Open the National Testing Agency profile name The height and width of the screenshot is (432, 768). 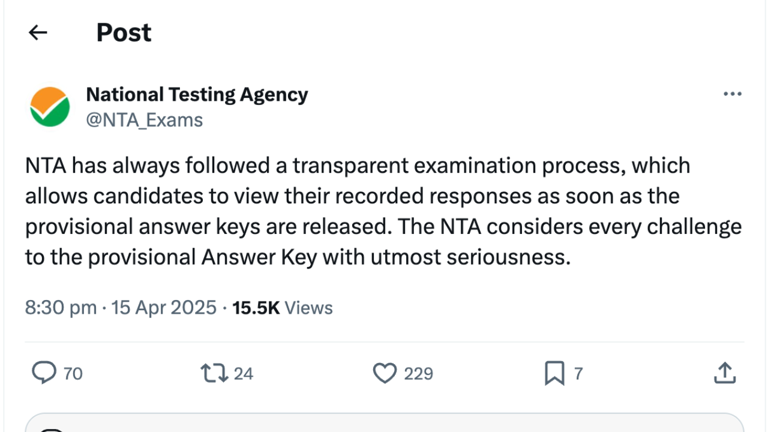pos(197,95)
